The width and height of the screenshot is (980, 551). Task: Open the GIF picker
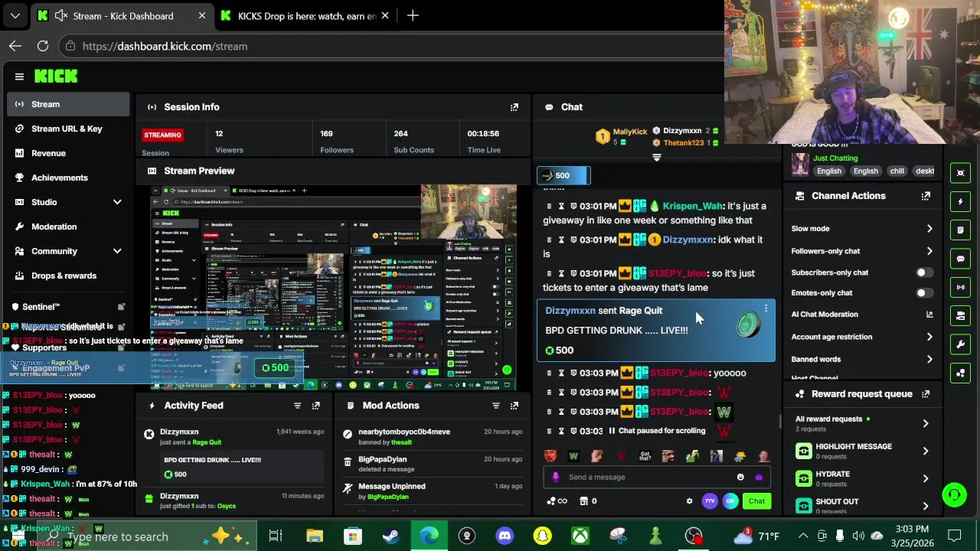coord(730,501)
